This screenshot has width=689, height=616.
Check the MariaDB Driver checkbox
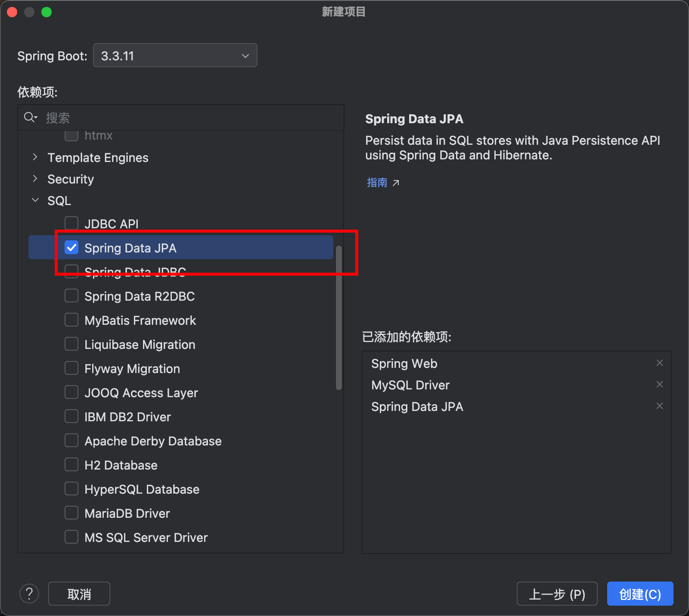point(71,513)
